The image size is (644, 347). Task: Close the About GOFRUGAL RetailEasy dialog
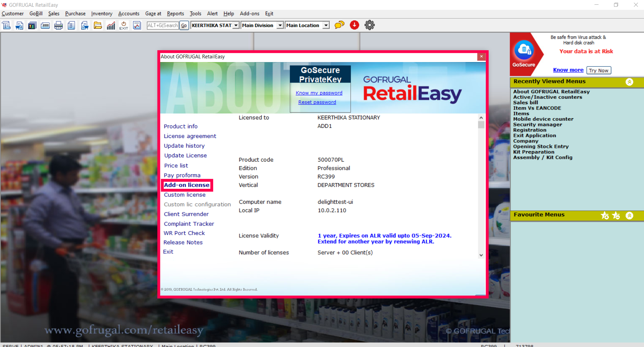(x=481, y=57)
